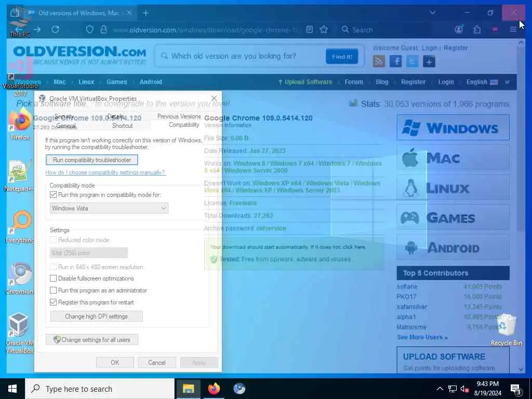
Task: Open the Firefox hamburger menu
Action: [x=513, y=30]
